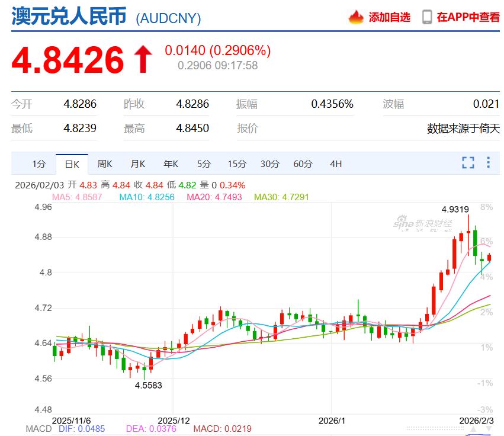Switch to the 60分 chart tab
The width and height of the screenshot is (504, 436).
point(303,164)
